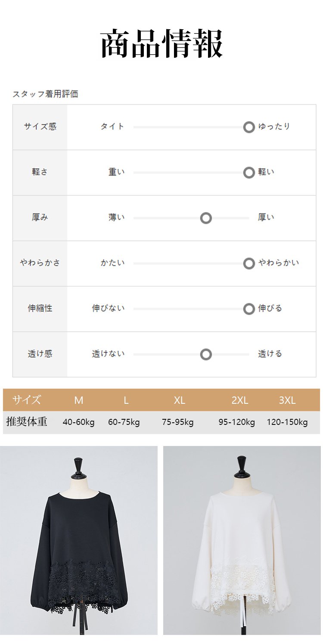This screenshot has width=323, height=644.
Task: Click the 120-150kg weight cell
Action: pyautogui.click(x=287, y=422)
